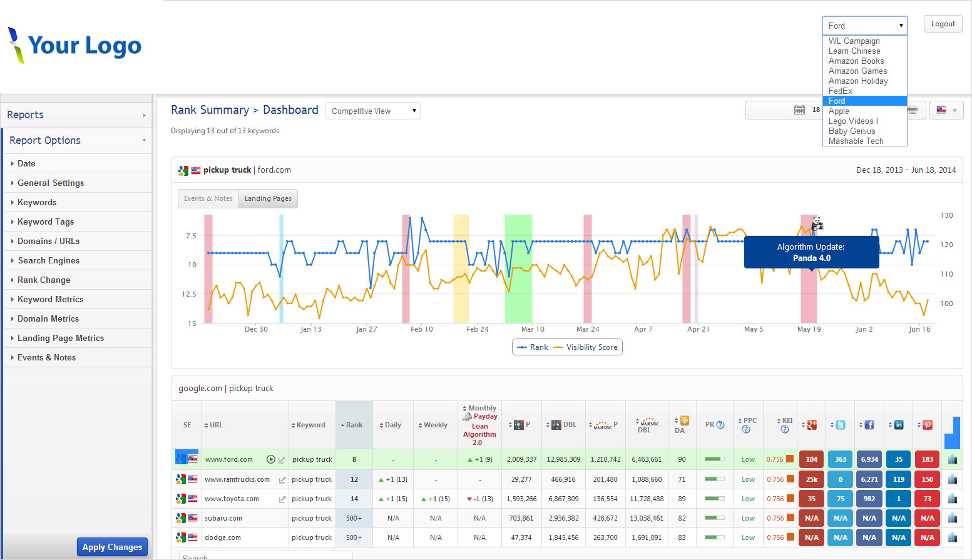
Task: Collapse the Report Options section
Action: coord(144,140)
